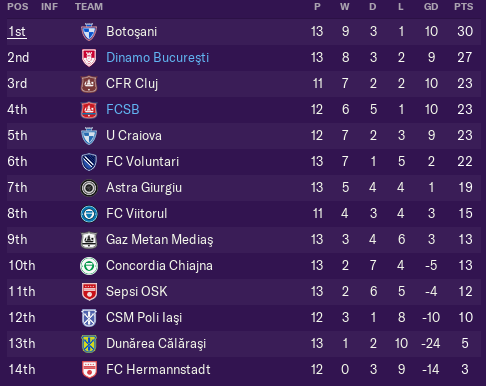Click the FC Viitorul blue circular badge
This screenshot has width=486, height=386.
click(89, 214)
